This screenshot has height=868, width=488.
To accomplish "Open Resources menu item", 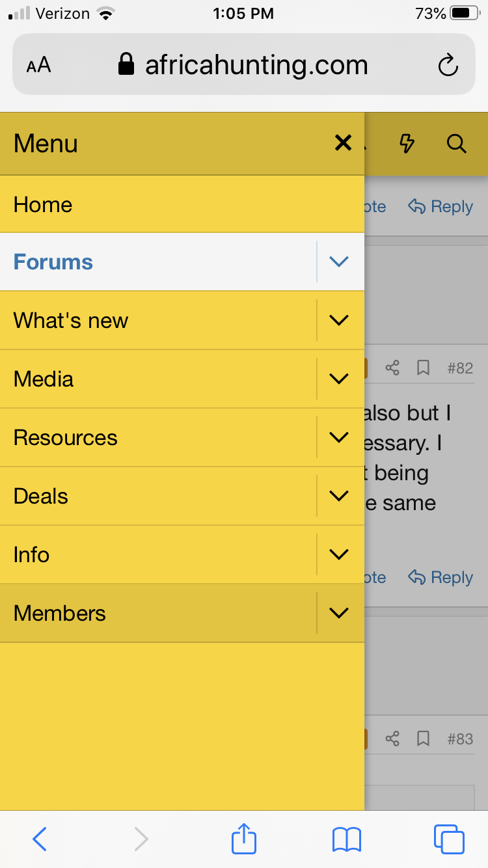I will click(x=159, y=437).
